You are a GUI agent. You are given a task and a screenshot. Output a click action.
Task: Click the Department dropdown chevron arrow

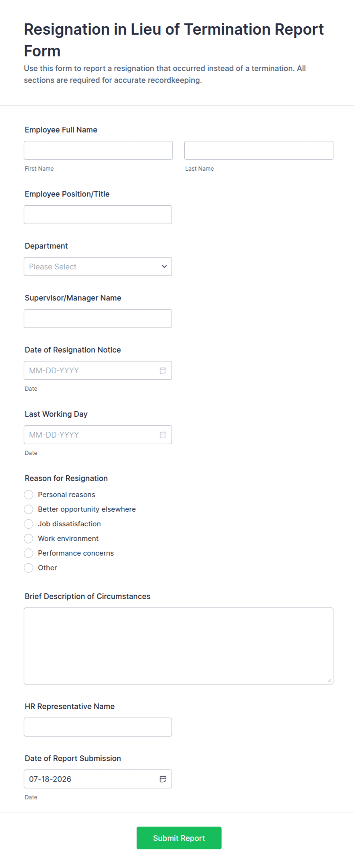[x=164, y=267]
